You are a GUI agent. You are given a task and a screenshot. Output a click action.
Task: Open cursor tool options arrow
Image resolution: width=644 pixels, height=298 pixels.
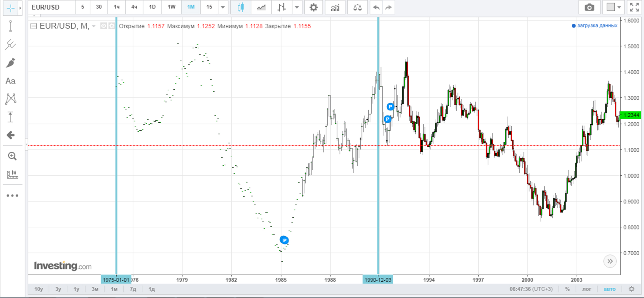point(20,8)
